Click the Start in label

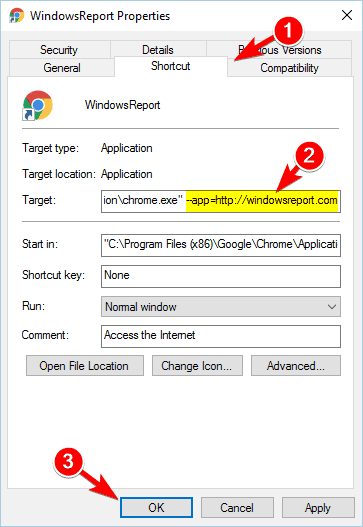click(x=40, y=244)
